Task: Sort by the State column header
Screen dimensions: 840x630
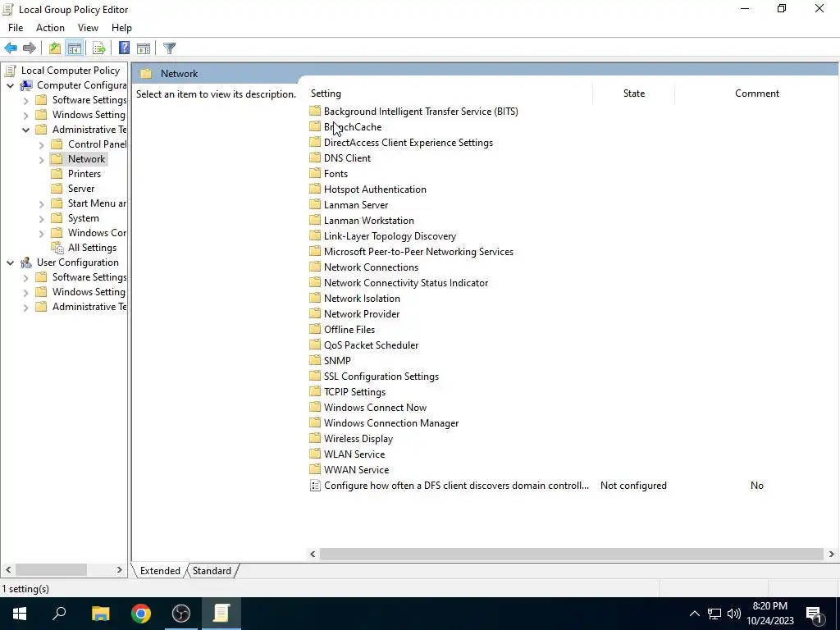Action: [634, 94]
